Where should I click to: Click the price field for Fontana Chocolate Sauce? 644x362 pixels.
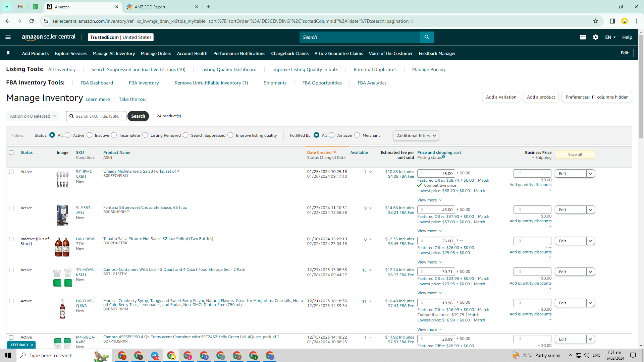tap(436, 210)
